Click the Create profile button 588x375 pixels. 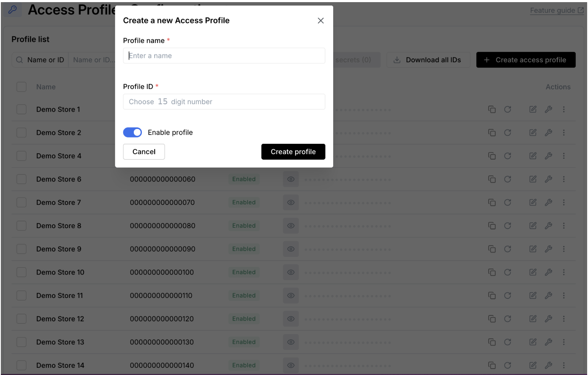[x=293, y=152]
